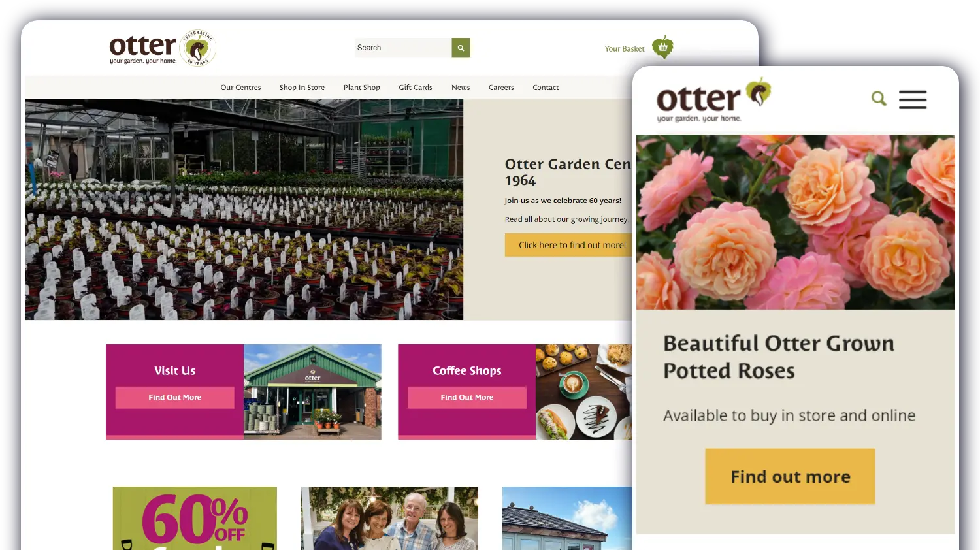The width and height of the screenshot is (980, 550).
Task: Navigate to the Plant Shop section
Action: [361, 87]
